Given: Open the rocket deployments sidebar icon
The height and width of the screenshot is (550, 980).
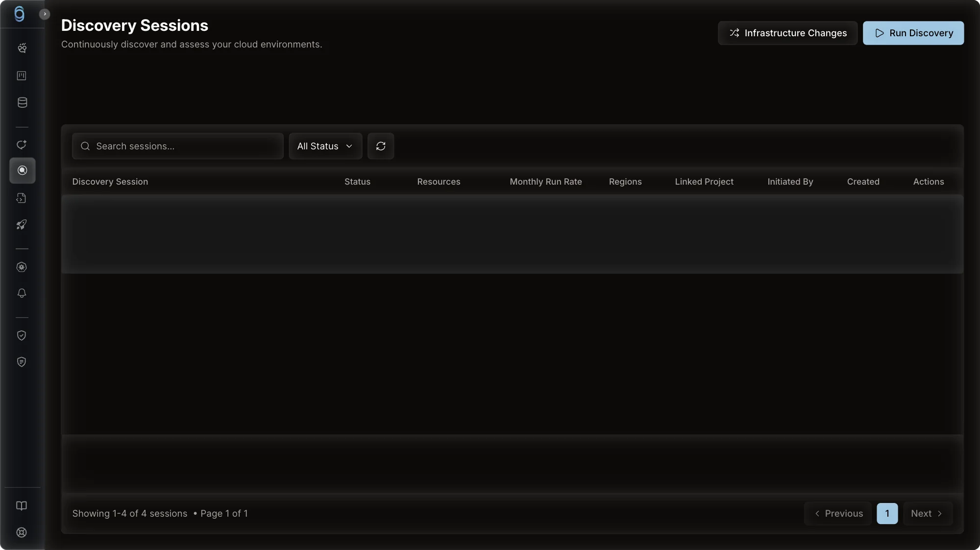Looking at the screenshot, I should (x=22, y=225).
